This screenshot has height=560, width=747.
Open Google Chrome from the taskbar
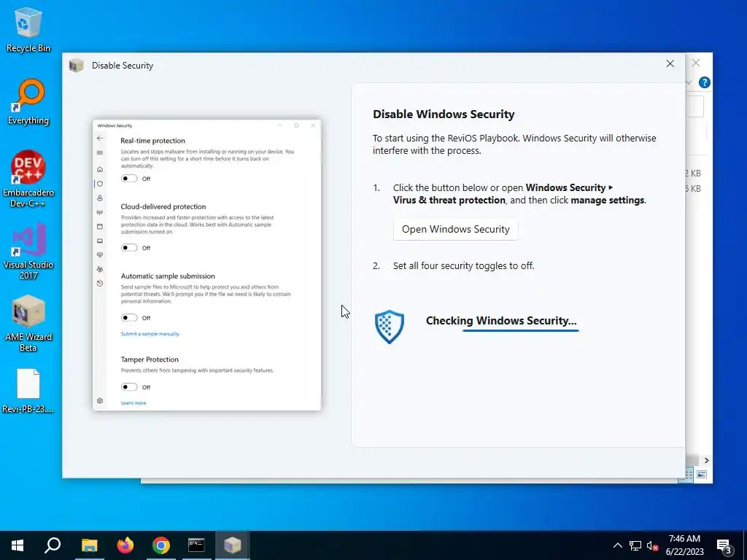click(161, 545)
